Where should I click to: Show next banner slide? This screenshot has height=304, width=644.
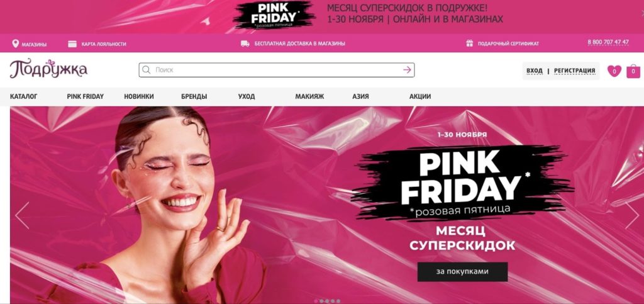(631, 215)
